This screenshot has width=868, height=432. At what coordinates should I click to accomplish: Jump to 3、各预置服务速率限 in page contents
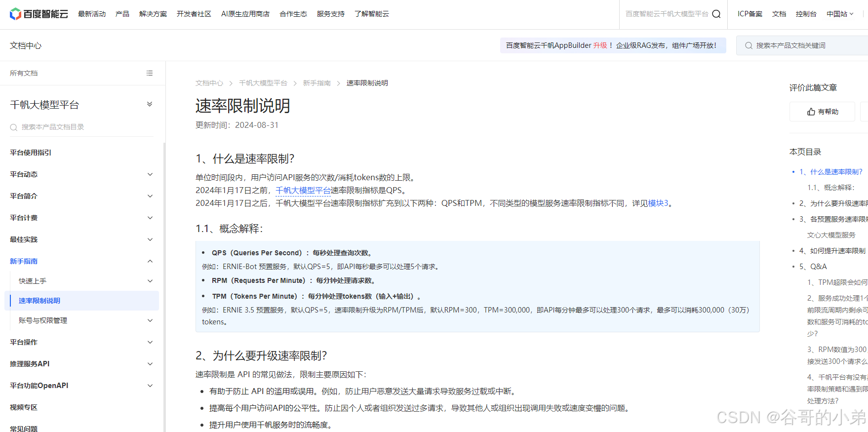(833, 219)
